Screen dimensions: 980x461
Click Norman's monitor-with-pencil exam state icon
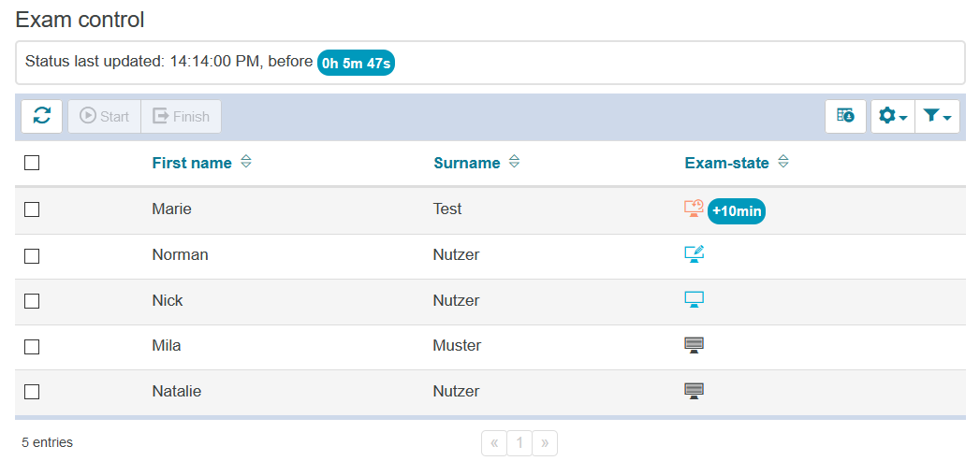point(695,254)
